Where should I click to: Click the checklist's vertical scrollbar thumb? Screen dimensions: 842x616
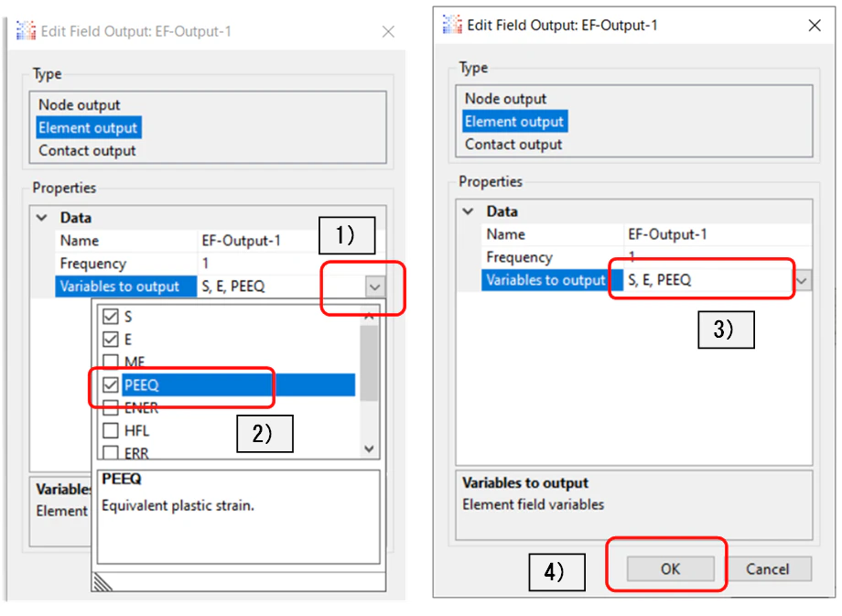[369, 363]
